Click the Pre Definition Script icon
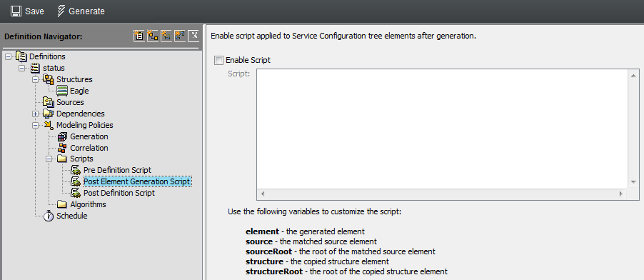Viewport: 644px width, 280px height. (x=76, y=170)
